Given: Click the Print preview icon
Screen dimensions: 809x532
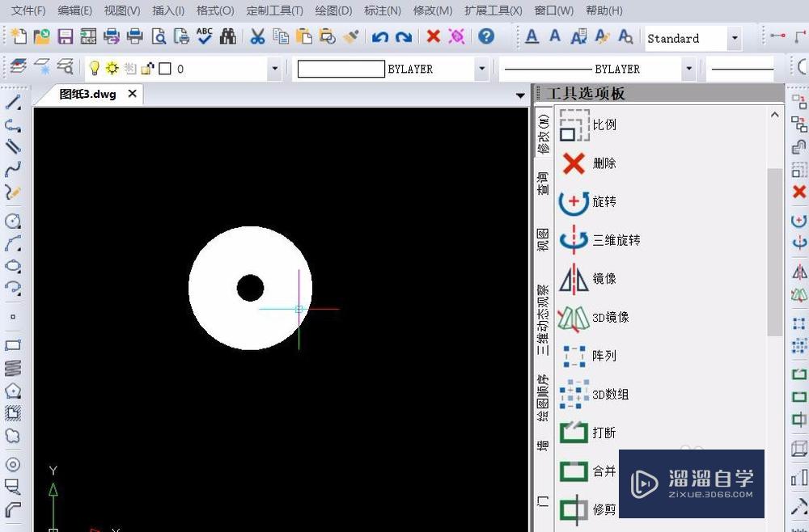Looking at the screenshot, I should click(x=159, y=36).
